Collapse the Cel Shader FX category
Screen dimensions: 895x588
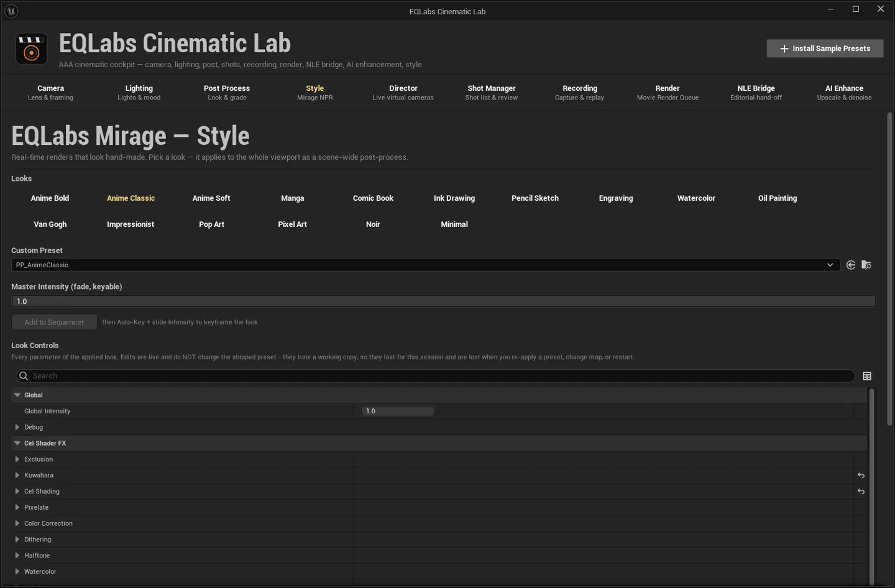tap(17, 444)
